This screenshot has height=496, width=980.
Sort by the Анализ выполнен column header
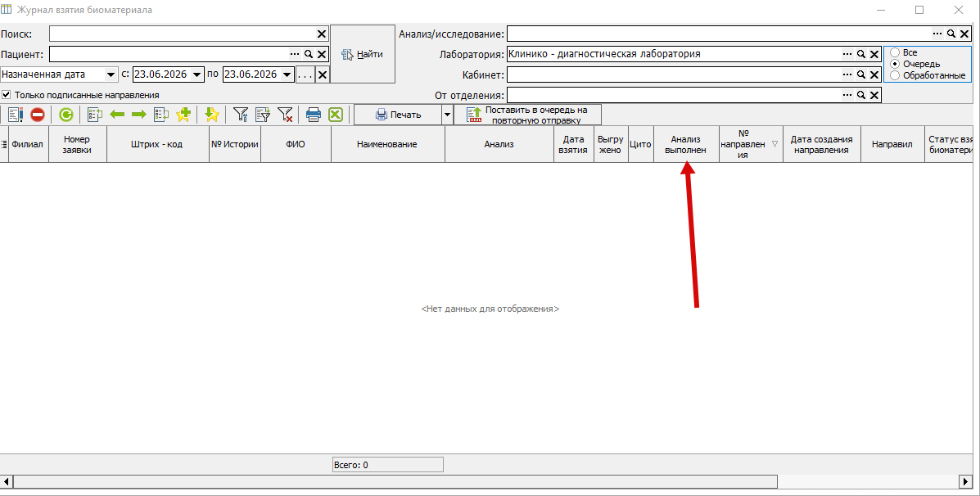[685, 144]
